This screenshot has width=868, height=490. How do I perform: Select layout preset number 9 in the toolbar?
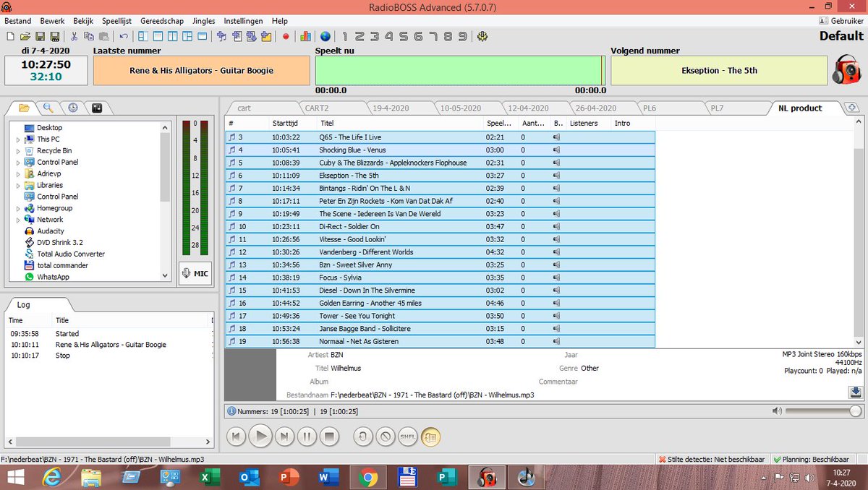(x=463, y=36)
